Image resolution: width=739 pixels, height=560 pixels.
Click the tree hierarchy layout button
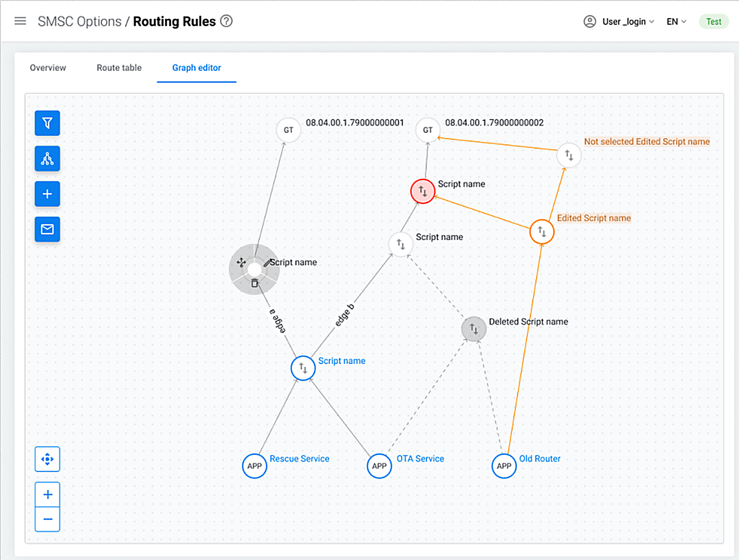tap(47, 158)
